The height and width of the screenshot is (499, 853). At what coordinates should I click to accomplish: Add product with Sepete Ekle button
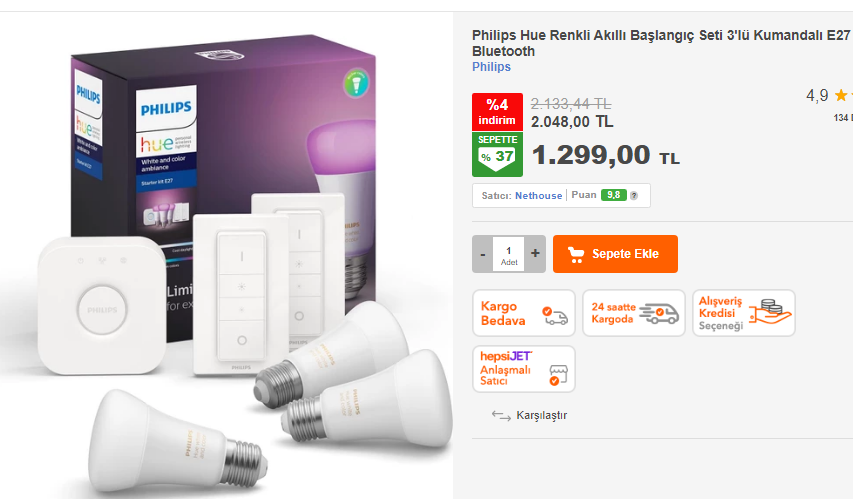point(615,254)
